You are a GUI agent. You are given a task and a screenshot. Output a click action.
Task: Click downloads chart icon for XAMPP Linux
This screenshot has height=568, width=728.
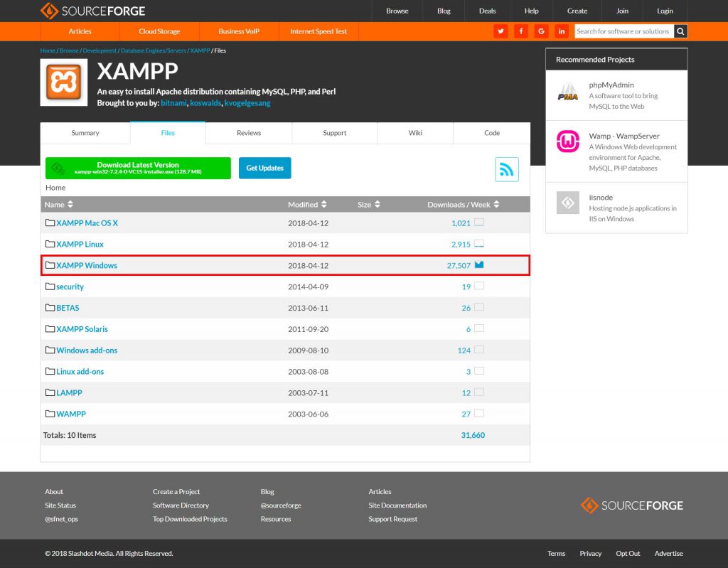coord(479,243)
